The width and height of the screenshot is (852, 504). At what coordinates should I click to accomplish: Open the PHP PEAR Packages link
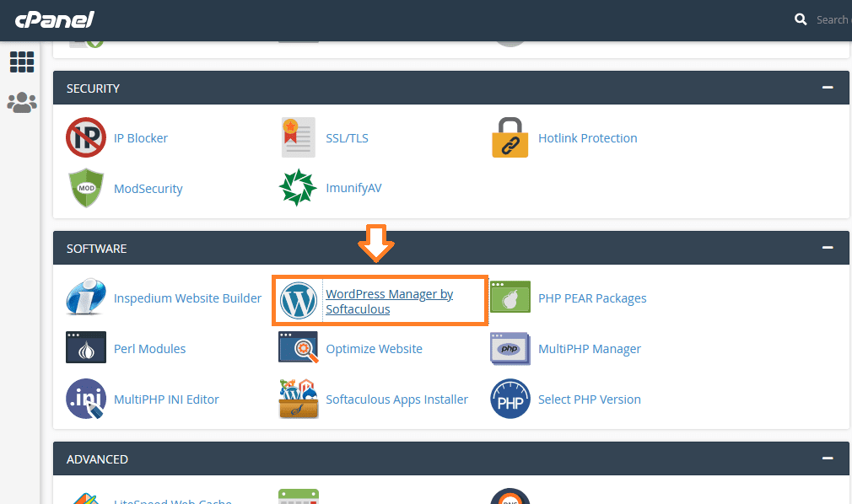[x=592, y=298]
